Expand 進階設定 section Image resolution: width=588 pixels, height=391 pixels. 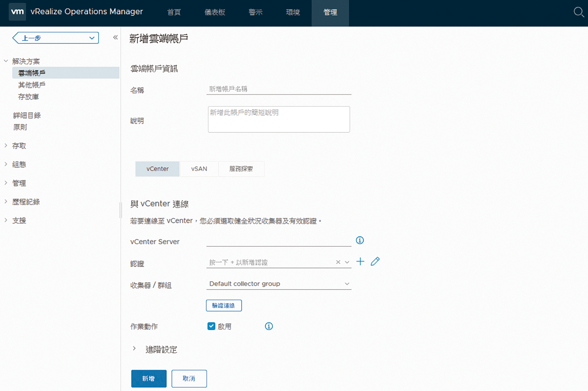point(134,349)
